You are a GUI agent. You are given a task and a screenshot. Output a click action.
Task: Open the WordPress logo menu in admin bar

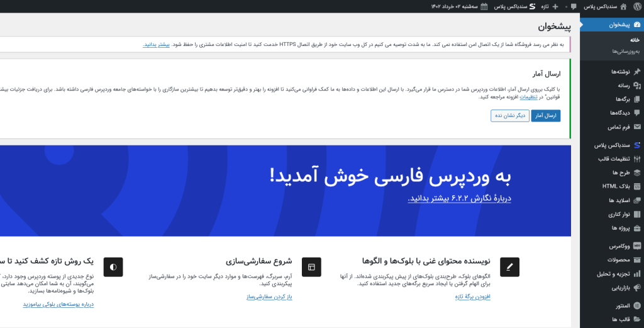pyautogui.click(x=638, y=6)
